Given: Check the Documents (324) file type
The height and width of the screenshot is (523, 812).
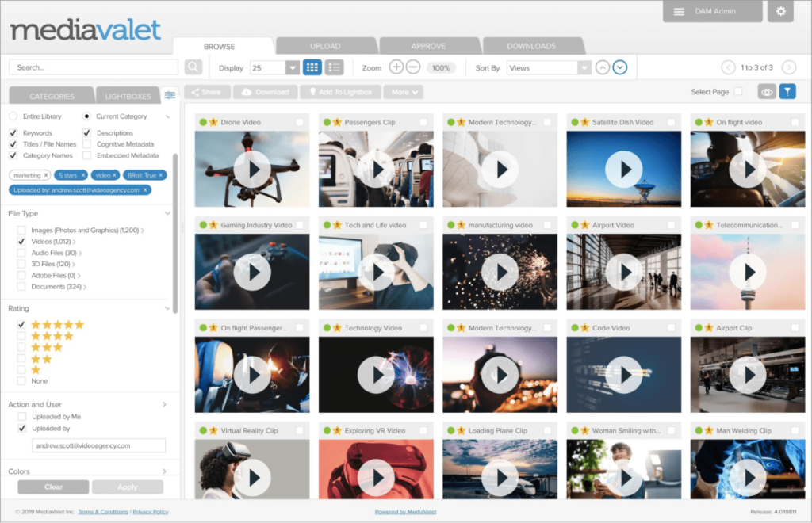Looking at the screenshot, I should click(x=21, y=287).
